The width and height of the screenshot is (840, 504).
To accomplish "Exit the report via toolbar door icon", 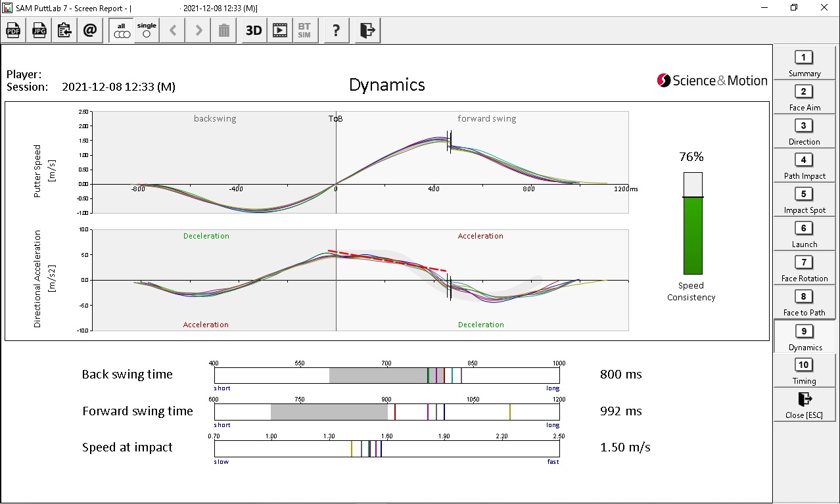I will (367, 30).
